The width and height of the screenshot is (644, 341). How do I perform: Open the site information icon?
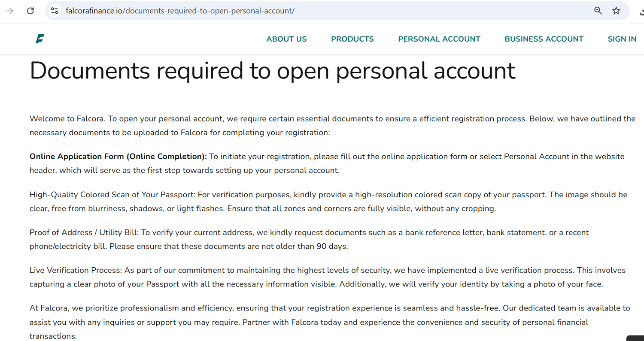[55, 11]
